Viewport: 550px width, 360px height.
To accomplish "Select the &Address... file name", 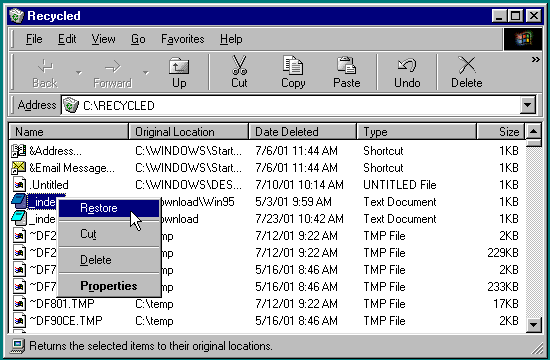I will click(x=55, y=151).
